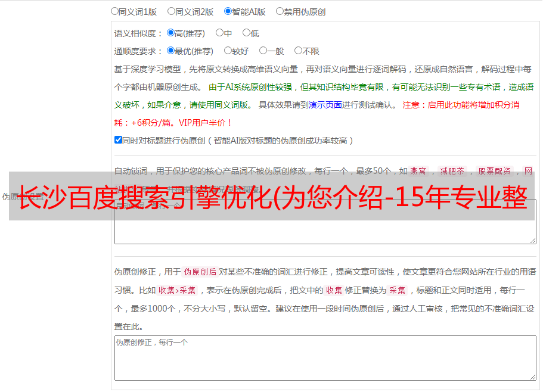Click the 股票配资 example keyword tag
The height and width of the screenshot is (392, 543).
pos(495,171)
